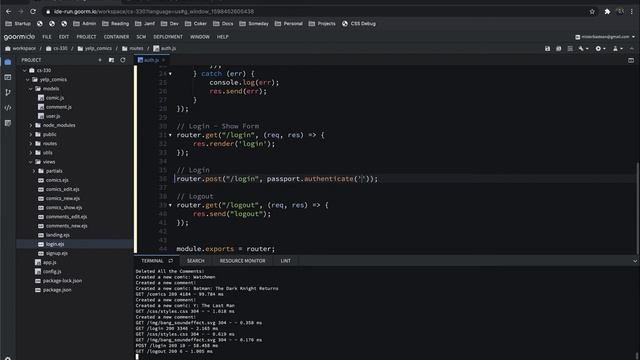The width and height of the screenshot is (640, 360).
Task: Click the browser back arrow
Action: pyautogui.click(x=9, y=11)
